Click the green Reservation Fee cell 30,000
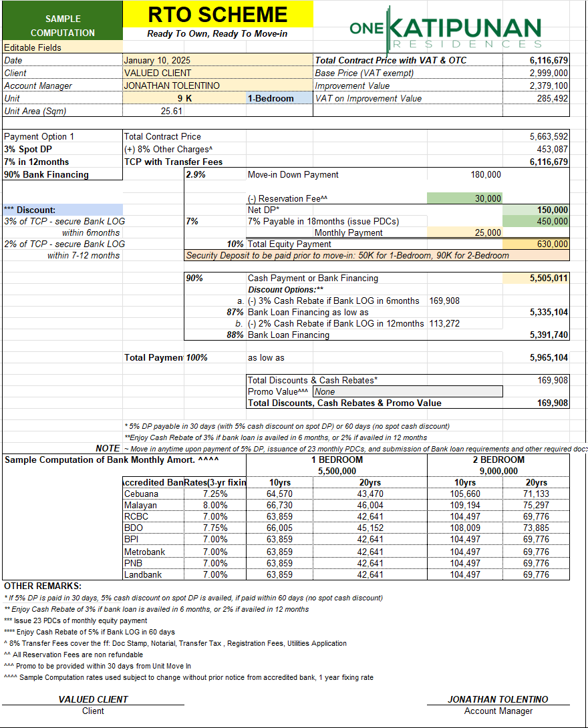 click(464, 198)
